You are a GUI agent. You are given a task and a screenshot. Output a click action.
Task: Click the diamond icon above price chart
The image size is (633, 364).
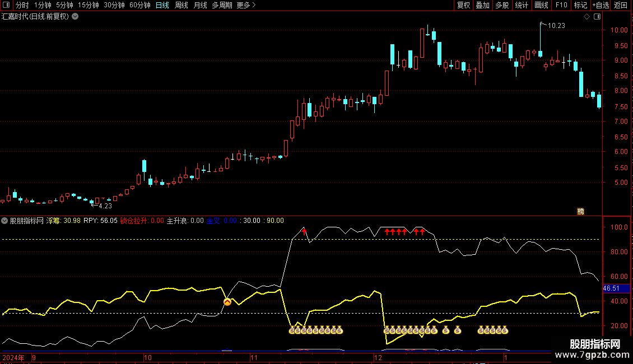[x=587, y=17]
